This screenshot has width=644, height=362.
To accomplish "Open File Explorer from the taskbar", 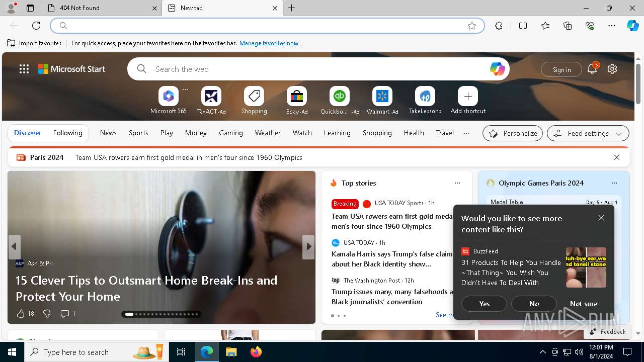I will tap(231, 352).
